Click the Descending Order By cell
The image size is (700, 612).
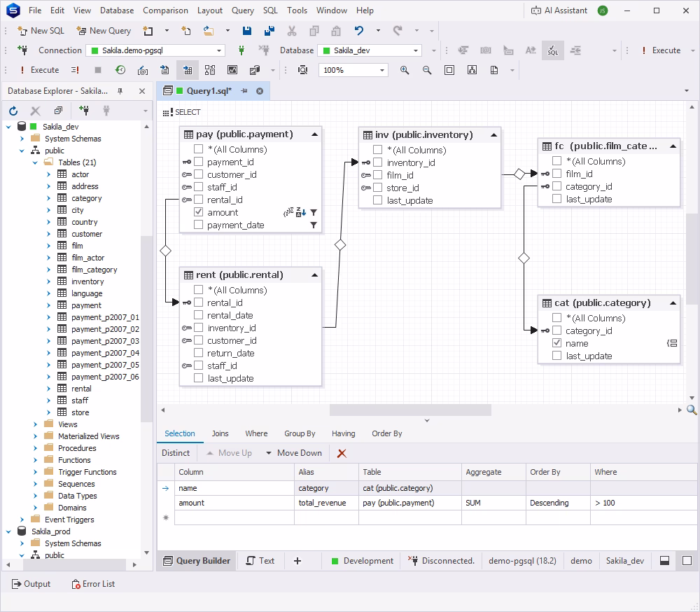(x=558, y=503)
